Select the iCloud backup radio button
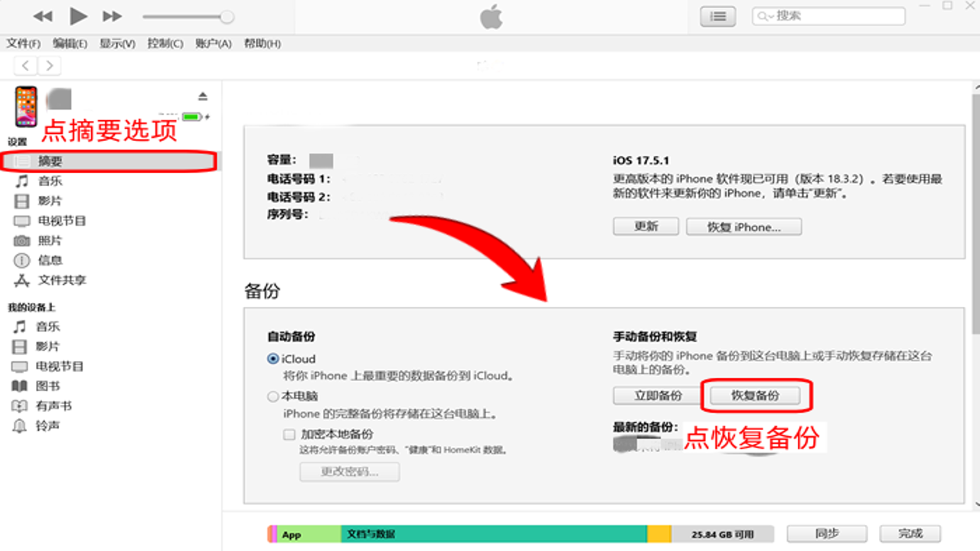The height and width of the screenshot is (551, 980). click(x=273, y=359)
